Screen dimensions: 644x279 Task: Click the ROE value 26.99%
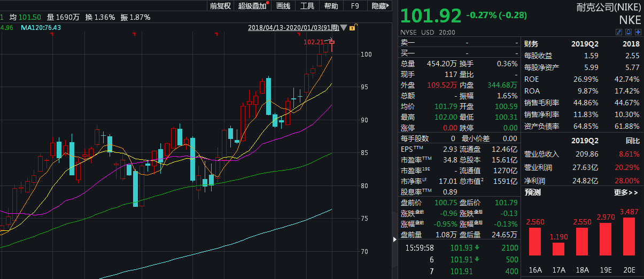(x=585, y=79)
